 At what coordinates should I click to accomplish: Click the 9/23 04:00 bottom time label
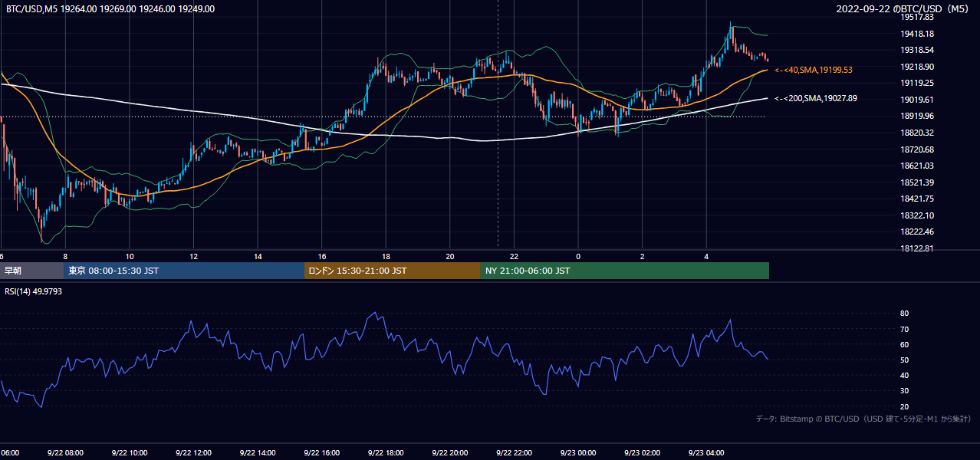(706, 453)
